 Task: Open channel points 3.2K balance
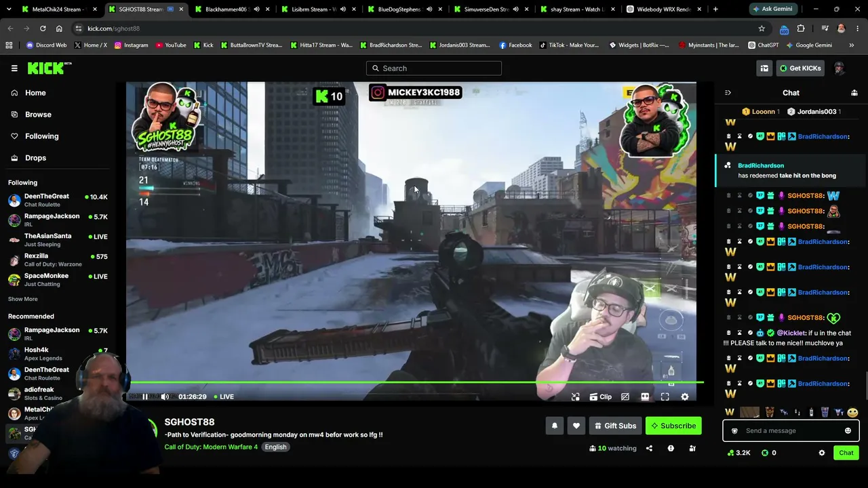point(738,453)
